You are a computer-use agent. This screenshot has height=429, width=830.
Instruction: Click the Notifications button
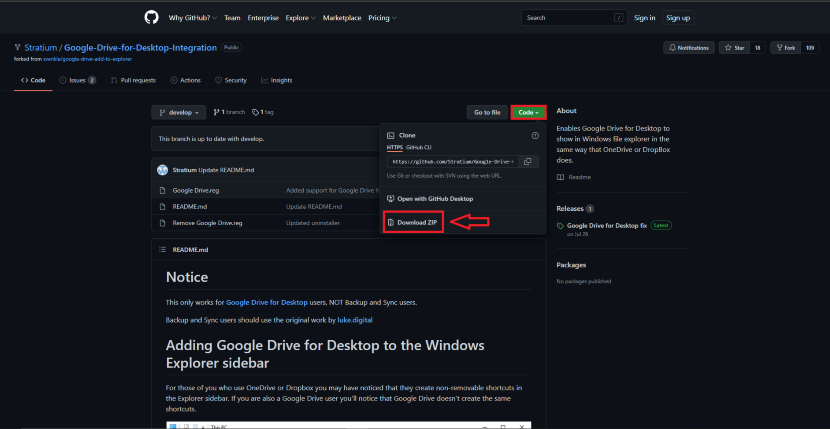pyautogui.click(x=689, y=48)
